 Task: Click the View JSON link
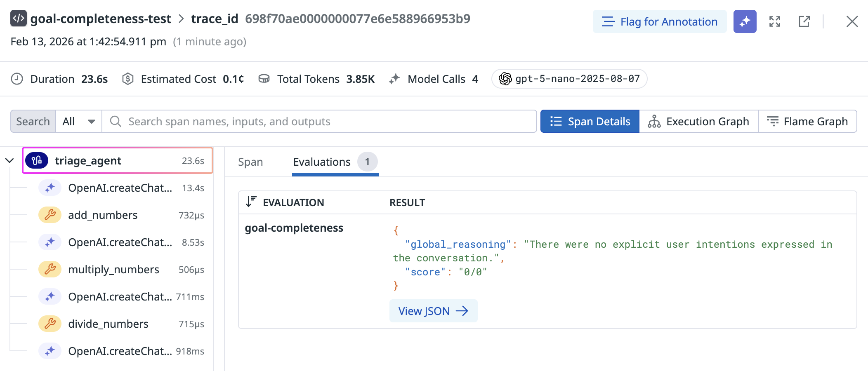click(x=433, y=311)
